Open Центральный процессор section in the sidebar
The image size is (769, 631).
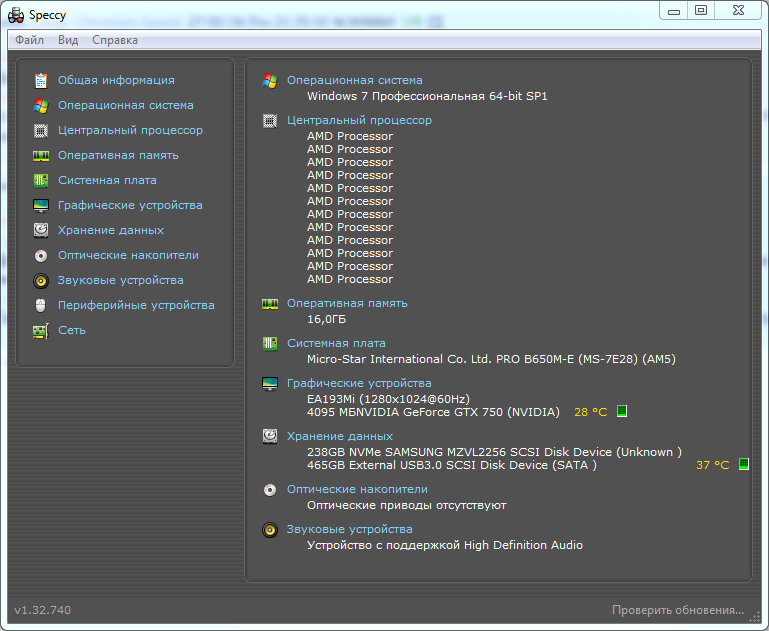(130, 130)
